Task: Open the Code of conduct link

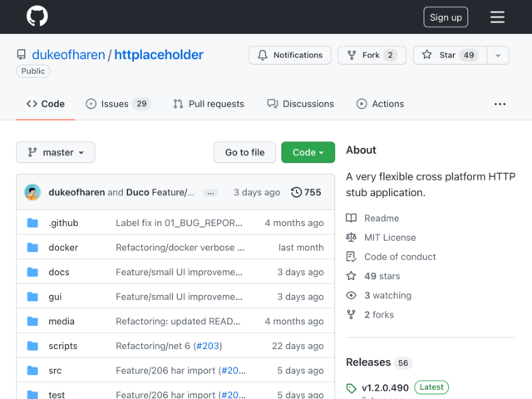Action: (400, 257)
